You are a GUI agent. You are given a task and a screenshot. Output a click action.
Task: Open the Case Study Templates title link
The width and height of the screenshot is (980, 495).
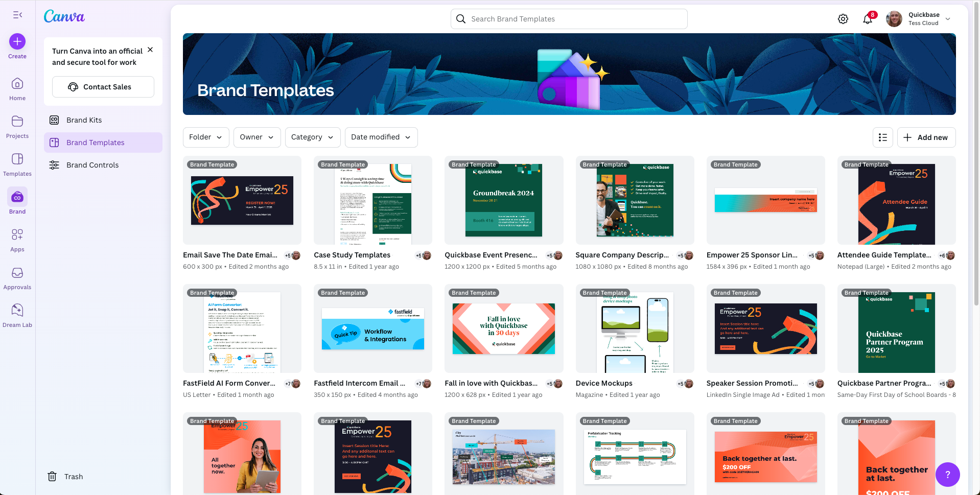click(x=352, y=255)
